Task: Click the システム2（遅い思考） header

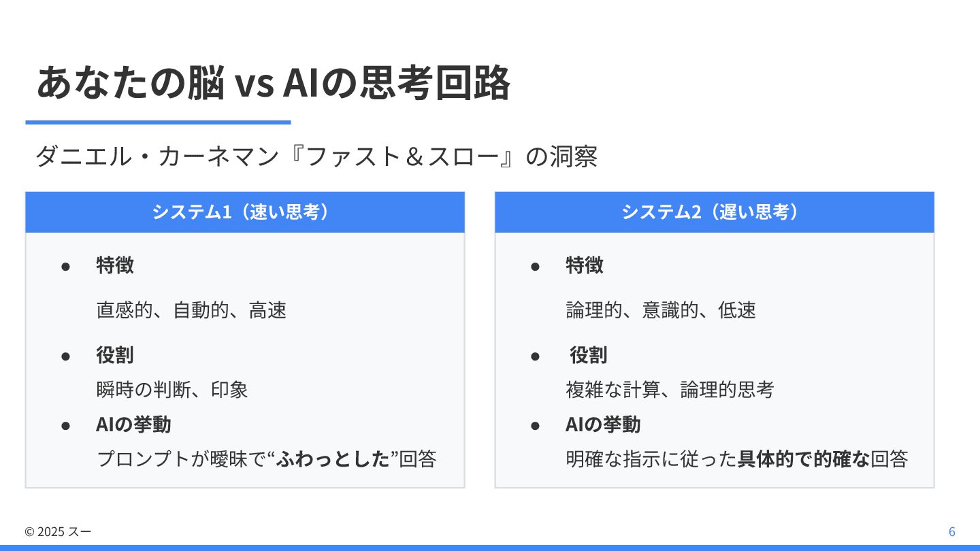Action: click(715, 212)
